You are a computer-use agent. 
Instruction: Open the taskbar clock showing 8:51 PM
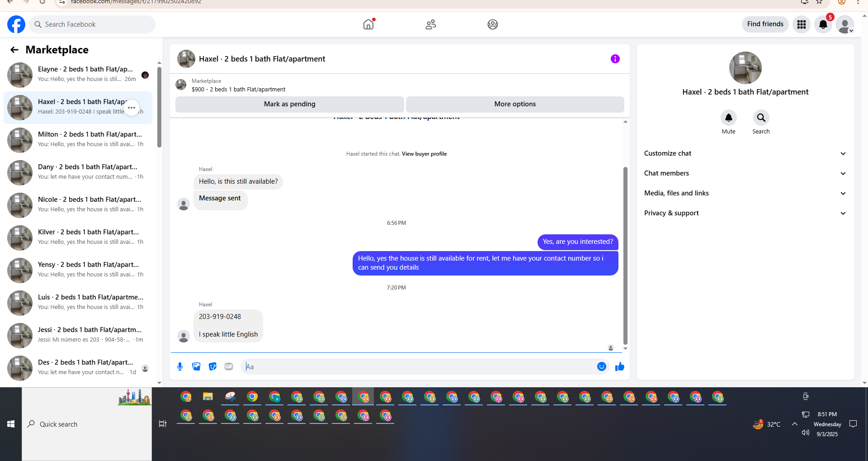pyautogui.click(x=827, y=424)
